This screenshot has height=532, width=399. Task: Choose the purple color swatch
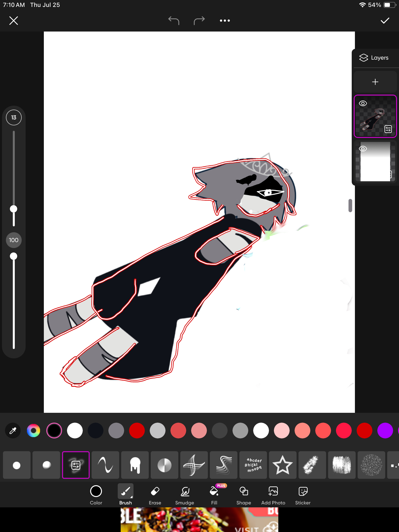point(385,431)
